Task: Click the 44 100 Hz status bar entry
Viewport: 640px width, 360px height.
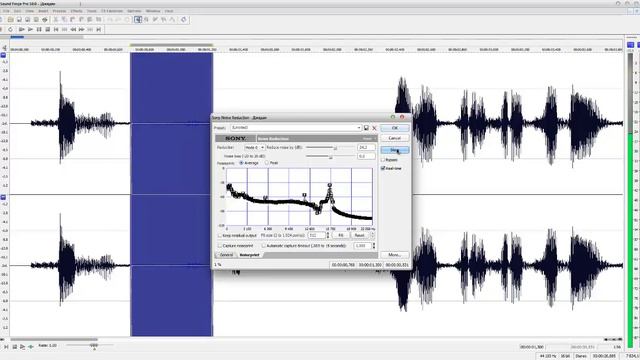Action: [547, 356]
